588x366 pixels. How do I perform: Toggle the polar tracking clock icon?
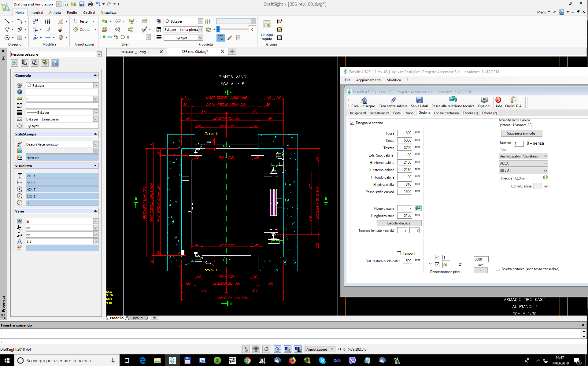click(277, 349)
